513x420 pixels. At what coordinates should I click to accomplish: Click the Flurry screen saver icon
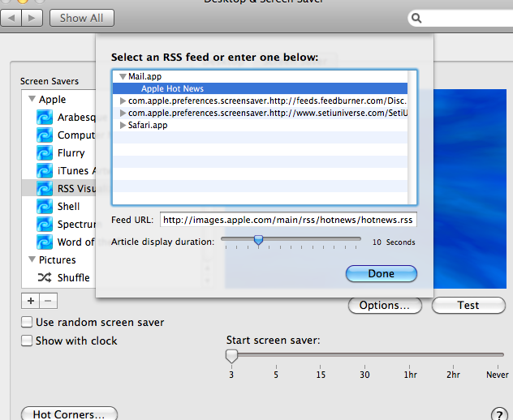[45, 153]
